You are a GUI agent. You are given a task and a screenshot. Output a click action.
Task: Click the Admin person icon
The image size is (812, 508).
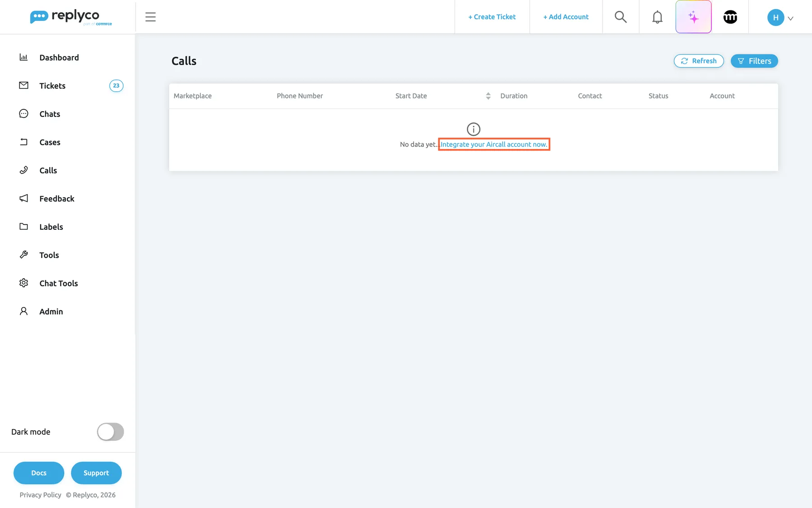pos(23,311)
